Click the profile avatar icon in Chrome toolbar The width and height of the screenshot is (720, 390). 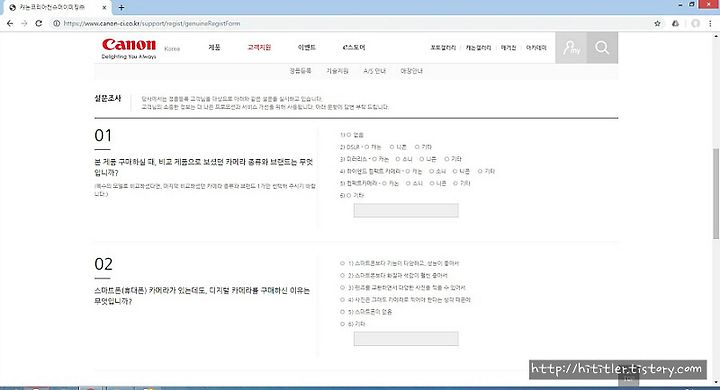coord(696,23)
